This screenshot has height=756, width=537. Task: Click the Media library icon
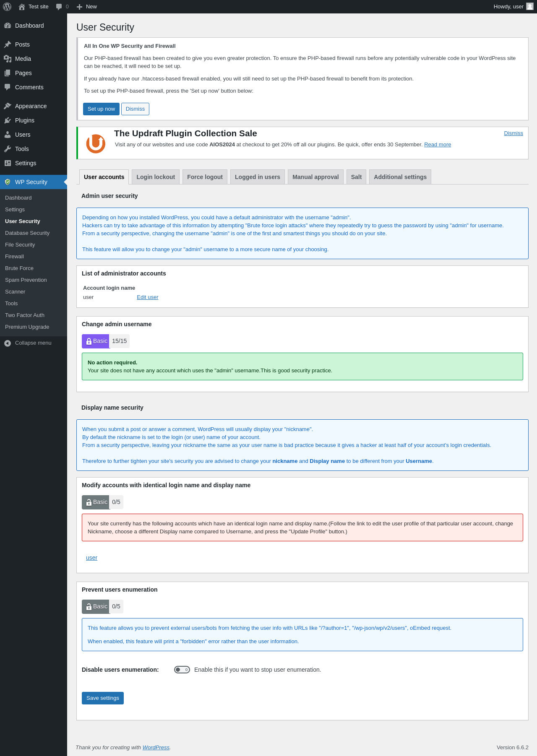coord(8,59)
